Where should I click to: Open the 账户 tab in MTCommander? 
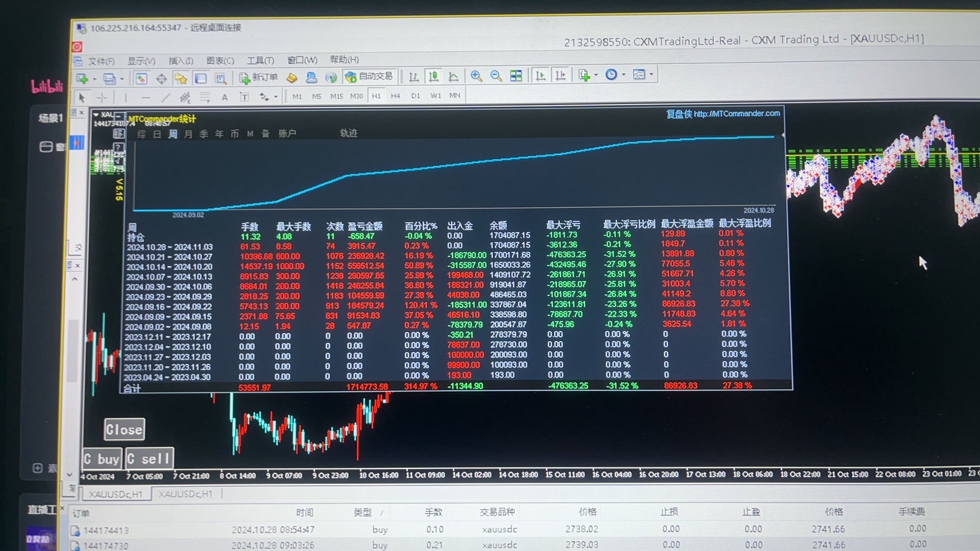point(287,133)
